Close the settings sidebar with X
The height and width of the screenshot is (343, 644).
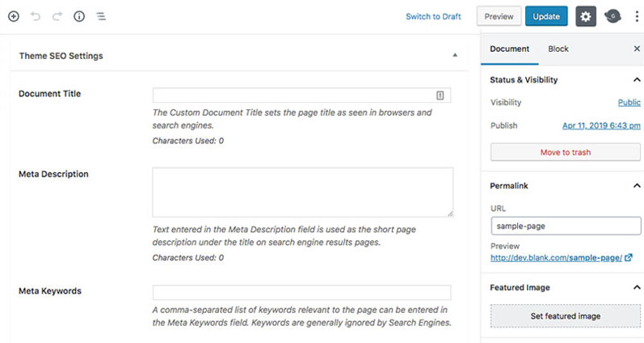(637, 49)
